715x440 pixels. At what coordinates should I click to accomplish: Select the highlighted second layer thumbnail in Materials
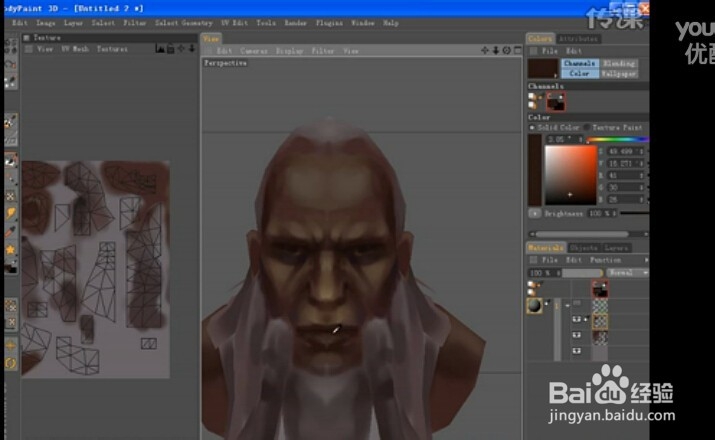click(600, 321)
